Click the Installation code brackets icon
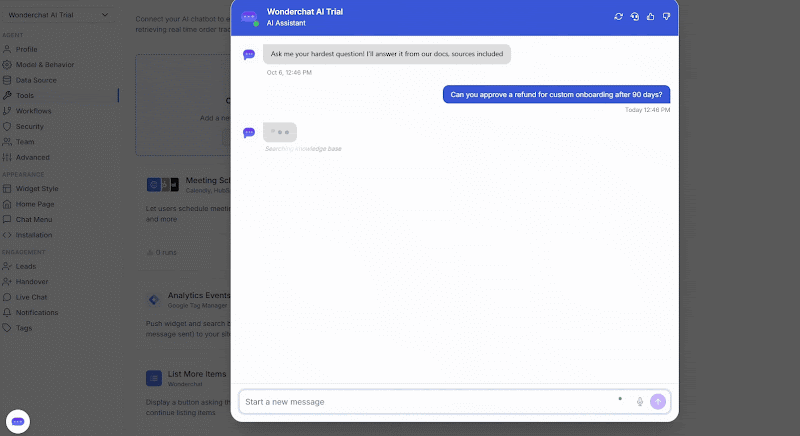Screen dimensions: 800x436 tap(7, 235)
